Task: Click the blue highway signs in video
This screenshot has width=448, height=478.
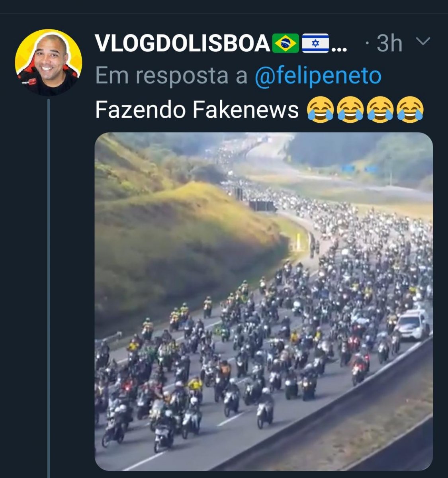Action: (x=360, y=168)
